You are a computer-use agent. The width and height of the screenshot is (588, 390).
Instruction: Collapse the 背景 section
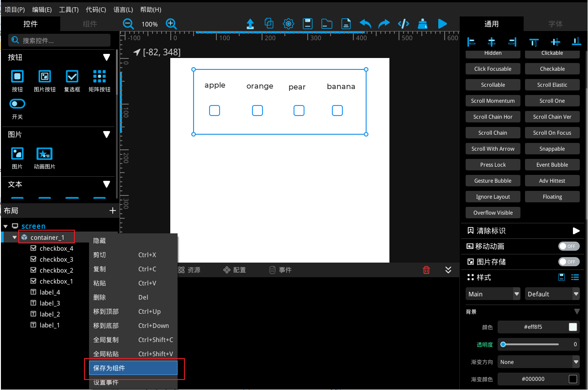(577, 312)
